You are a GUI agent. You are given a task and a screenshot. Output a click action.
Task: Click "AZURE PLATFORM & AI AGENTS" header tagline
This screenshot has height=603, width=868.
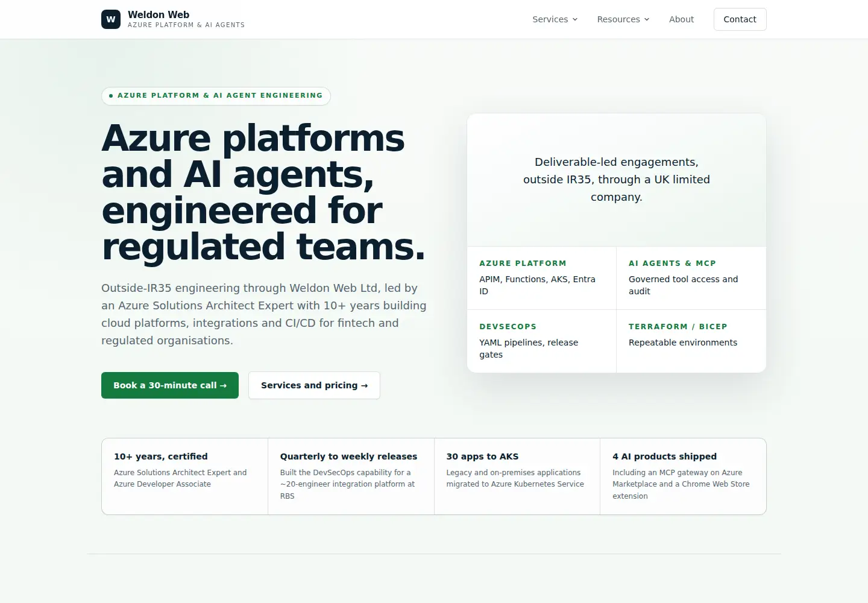tap(186, 25)
